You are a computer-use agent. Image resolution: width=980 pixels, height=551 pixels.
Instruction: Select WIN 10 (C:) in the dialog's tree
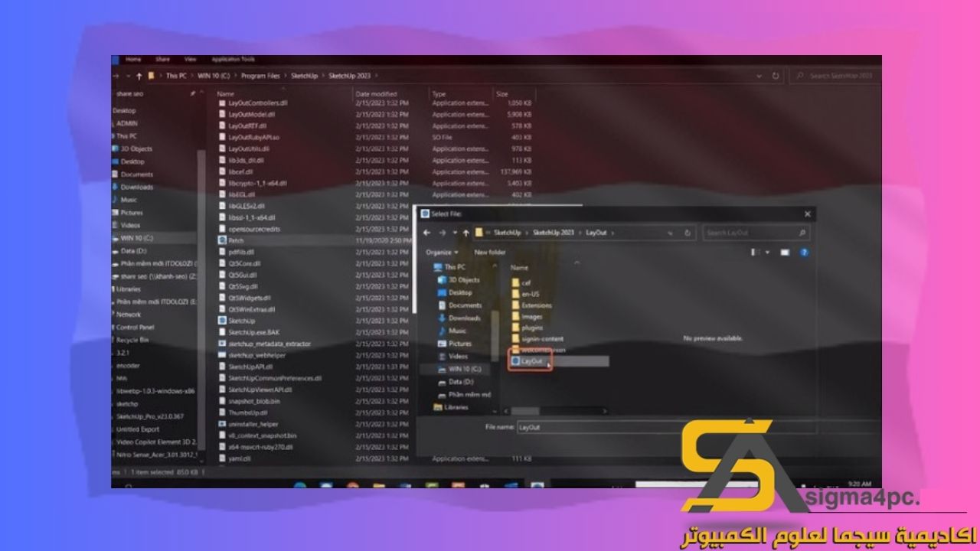(x=459, y=369)
